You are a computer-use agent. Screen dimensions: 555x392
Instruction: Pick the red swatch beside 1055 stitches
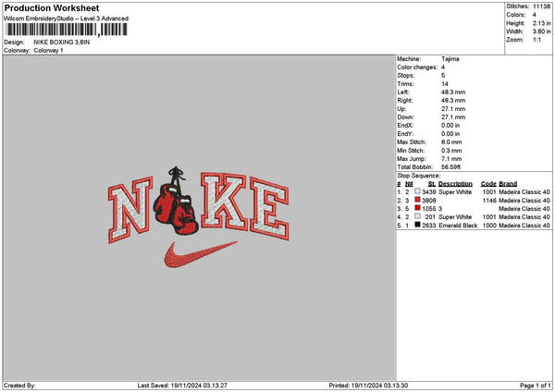pos(418,208)
